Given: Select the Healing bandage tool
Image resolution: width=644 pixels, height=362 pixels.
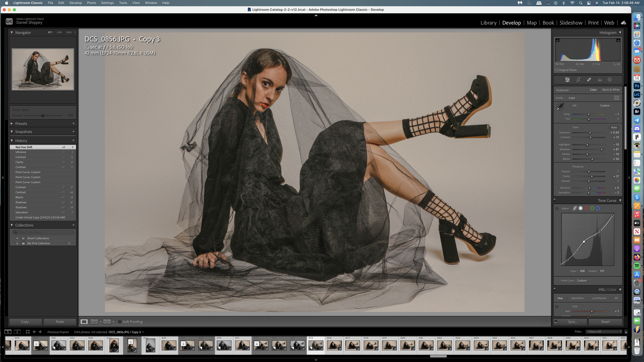Looking at the screenshot, I should click(x=589, y=80).
